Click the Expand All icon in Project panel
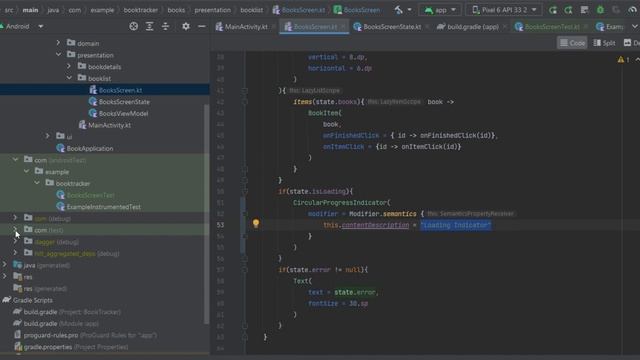Screen dimensions: 640x360 149,26
